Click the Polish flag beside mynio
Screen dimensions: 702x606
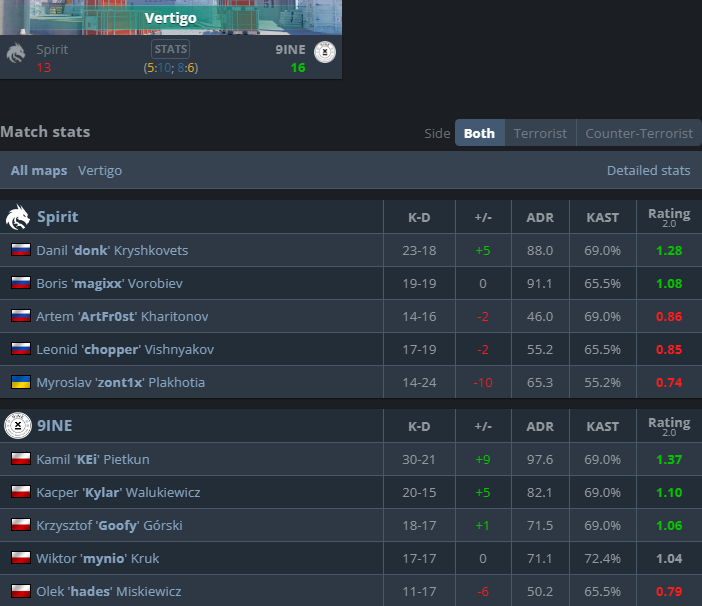21,558
